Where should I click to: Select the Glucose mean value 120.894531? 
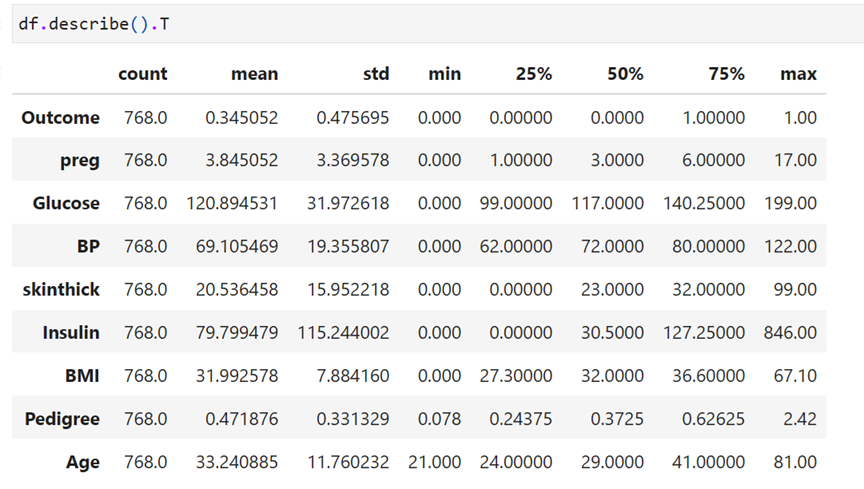click(x=233, y=203)
